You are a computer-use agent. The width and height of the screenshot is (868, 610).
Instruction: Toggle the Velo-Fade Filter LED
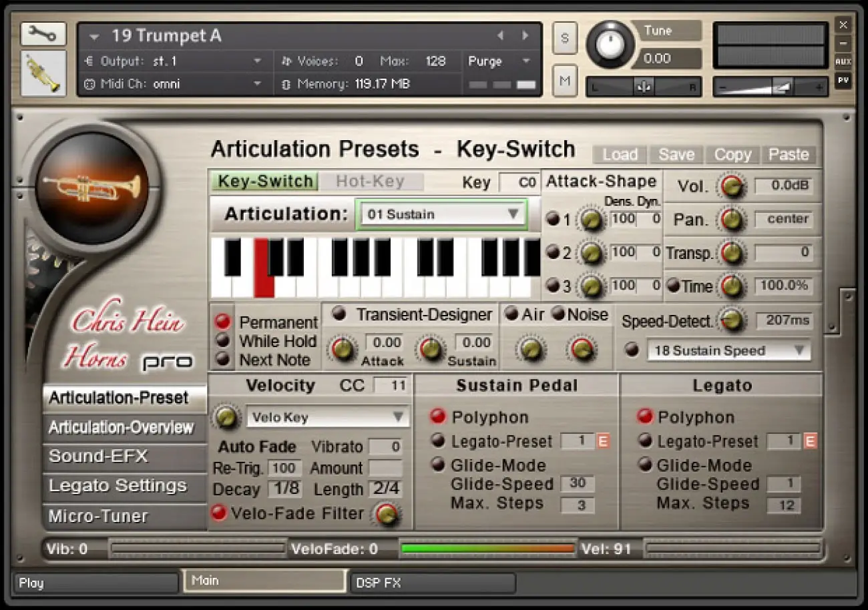(218, 513)
